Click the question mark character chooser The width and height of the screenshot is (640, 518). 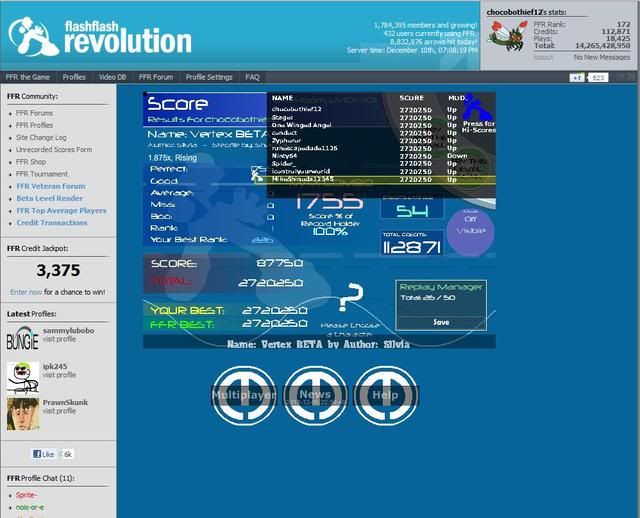(350, 299)
